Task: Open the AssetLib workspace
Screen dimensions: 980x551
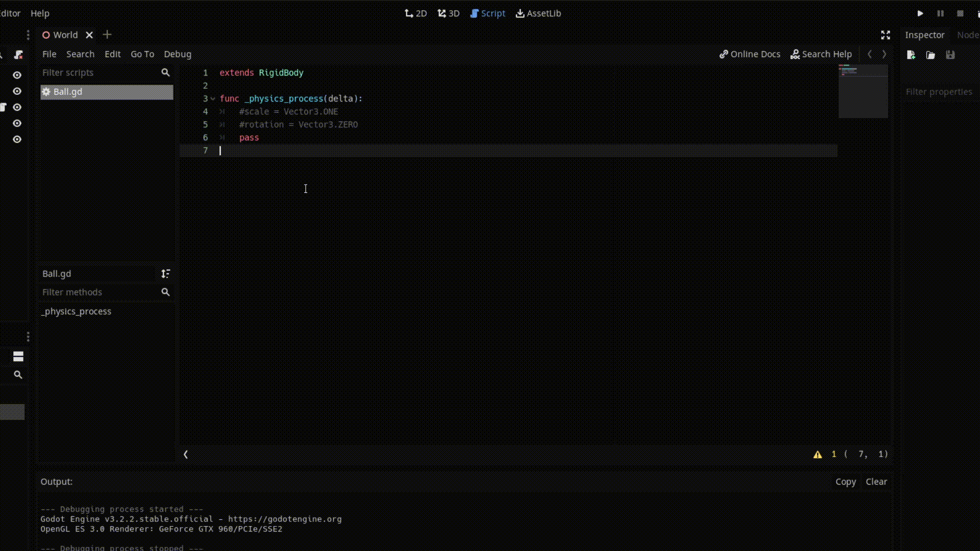Action: point(538,13)
